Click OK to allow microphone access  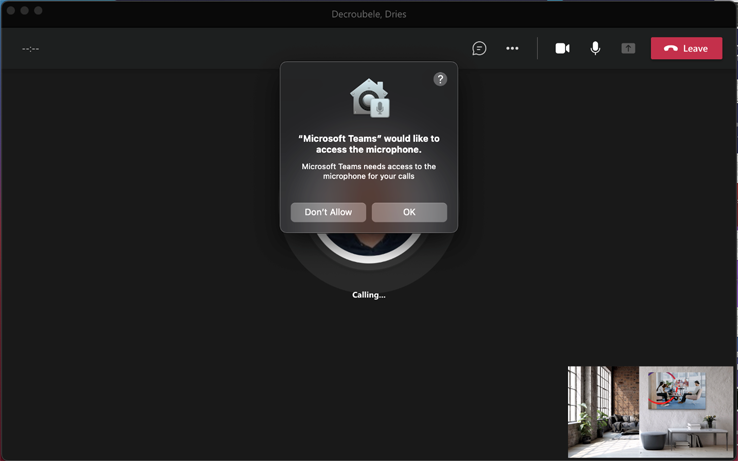point(409,212)
